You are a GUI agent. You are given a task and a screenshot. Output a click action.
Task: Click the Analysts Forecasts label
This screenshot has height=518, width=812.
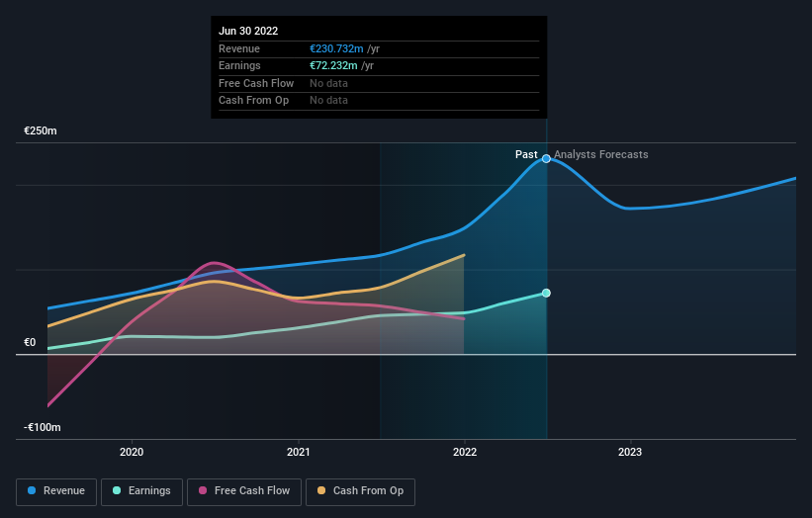[x=600, y=154]
